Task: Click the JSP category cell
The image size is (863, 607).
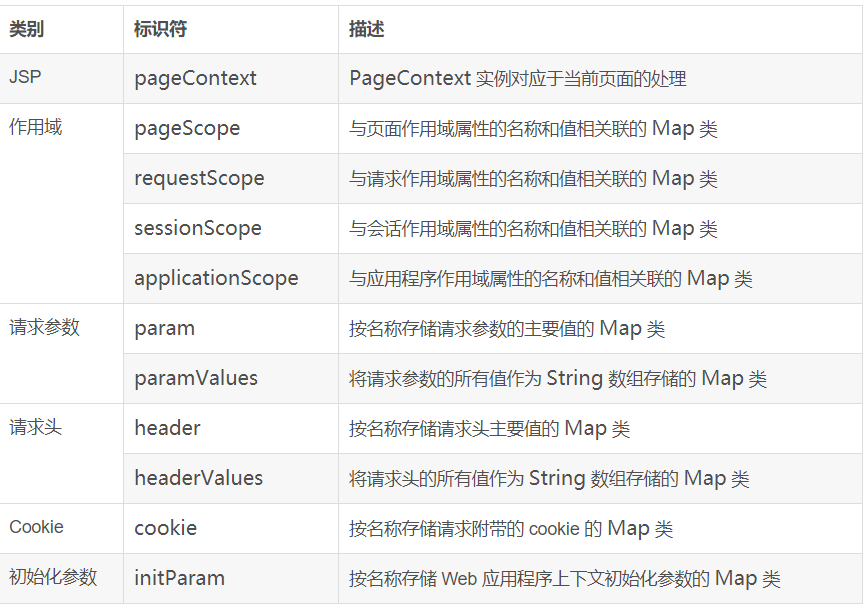Action: click(x=25, y=78)
